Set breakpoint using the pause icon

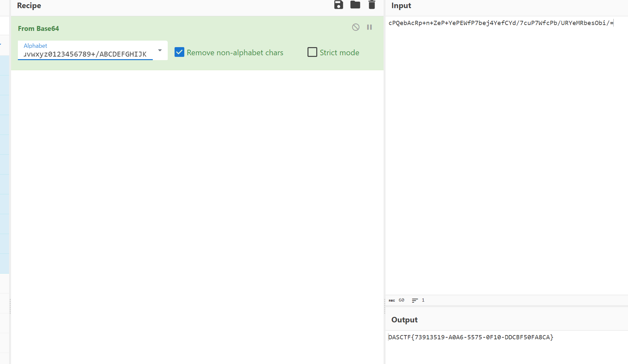369,27
